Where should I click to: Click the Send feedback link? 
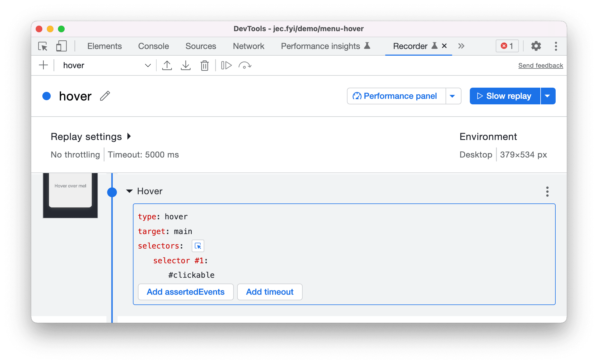coord(540,65)
